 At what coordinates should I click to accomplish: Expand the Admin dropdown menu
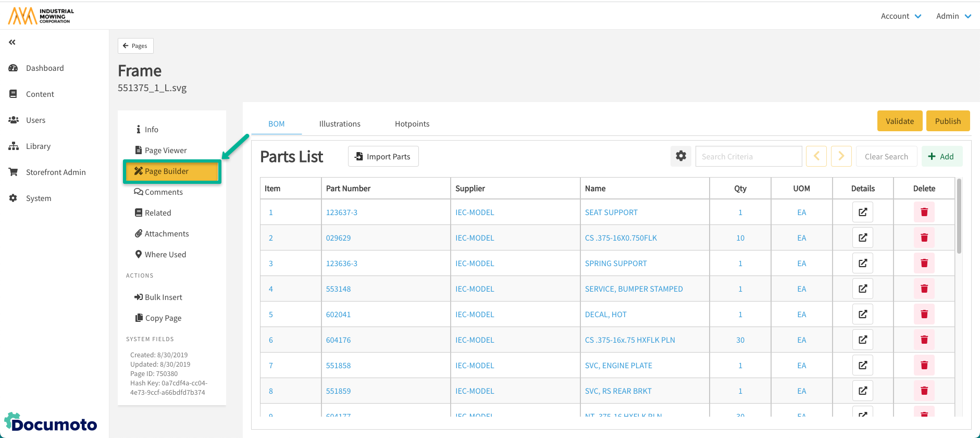(953, 16)
